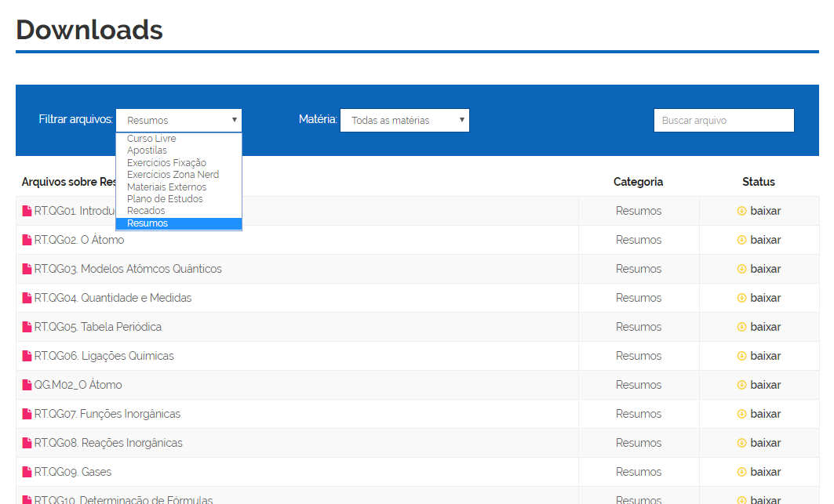
Task: Click the file icon beside RT.QG09. Gases
Action: pos(27,472)
